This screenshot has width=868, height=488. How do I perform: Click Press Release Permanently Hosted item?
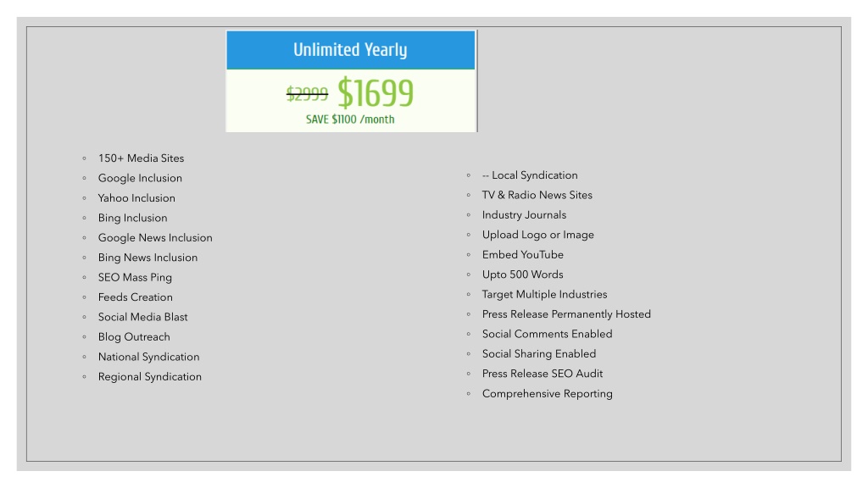(566, 314)
